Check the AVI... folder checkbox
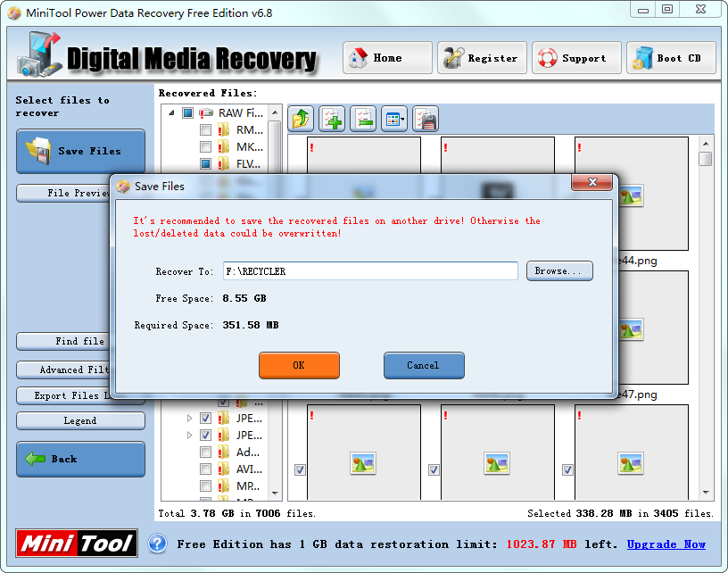Screen dimensions: 728x573 [205, 469]
